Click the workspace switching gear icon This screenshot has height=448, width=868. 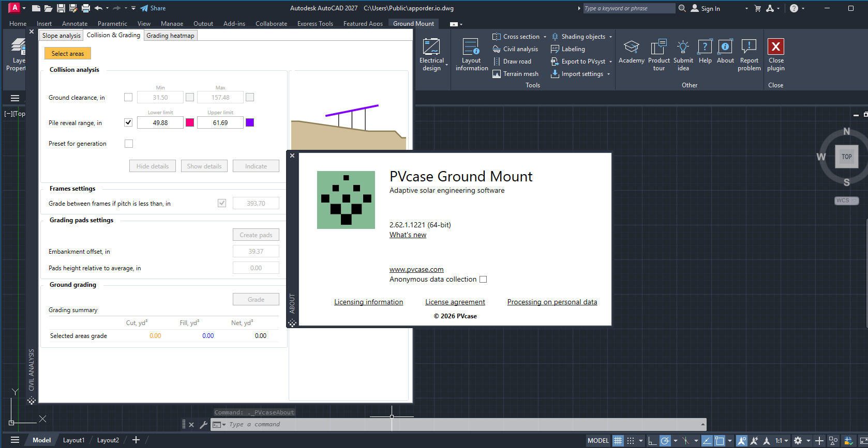coord(798,441)
